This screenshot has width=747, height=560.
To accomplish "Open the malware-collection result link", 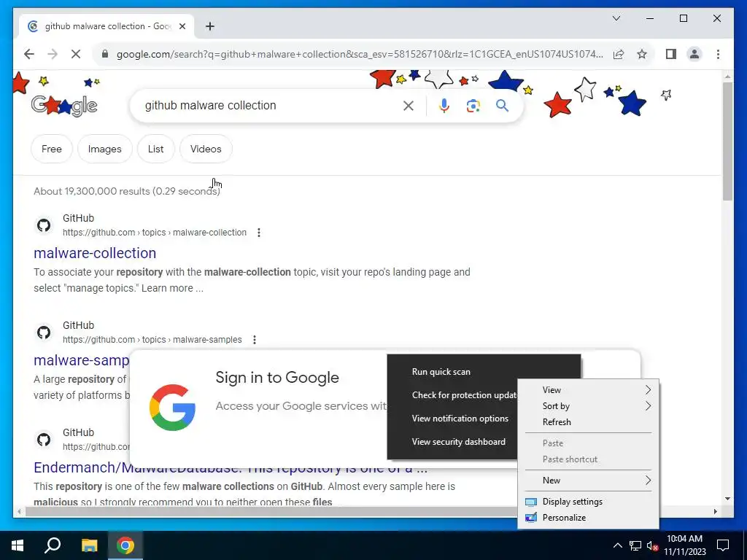I will tap(95, 253).
